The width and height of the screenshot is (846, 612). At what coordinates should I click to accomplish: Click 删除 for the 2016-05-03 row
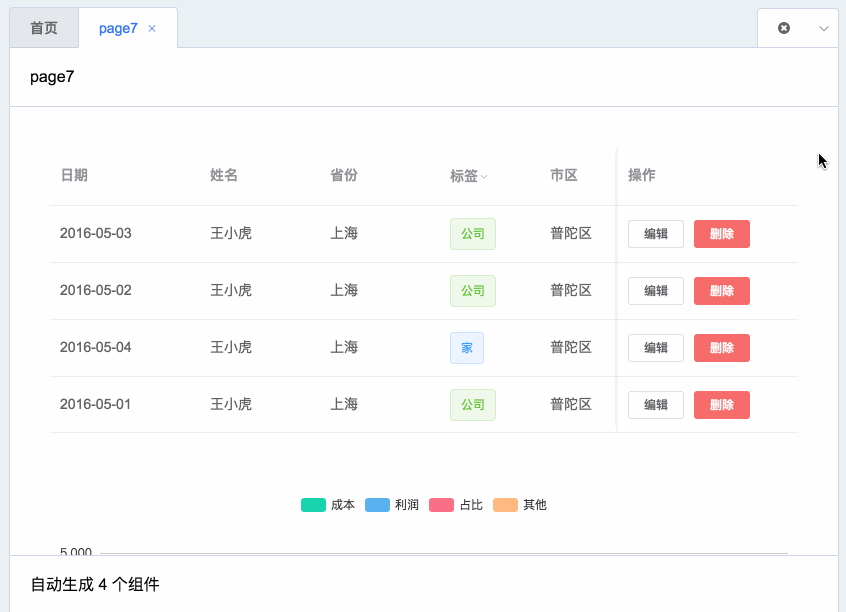(721, 234)
